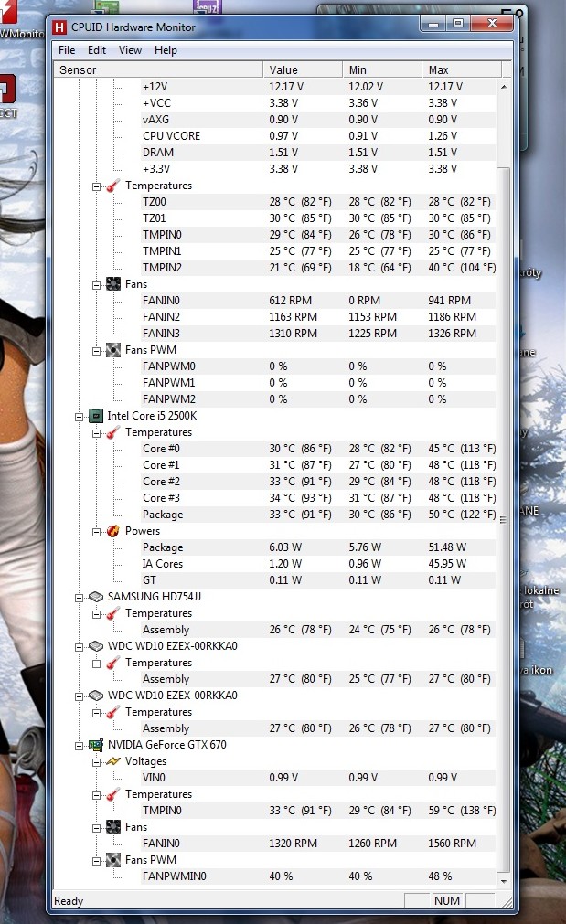Click thermometer icon under SAMSUNG HD754JJ

[112, 613]
